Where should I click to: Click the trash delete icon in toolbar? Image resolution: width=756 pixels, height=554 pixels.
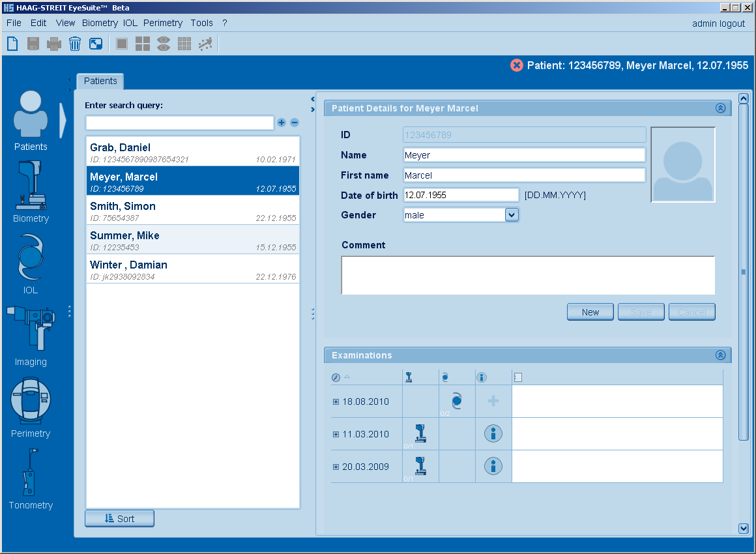pos(75,44)
